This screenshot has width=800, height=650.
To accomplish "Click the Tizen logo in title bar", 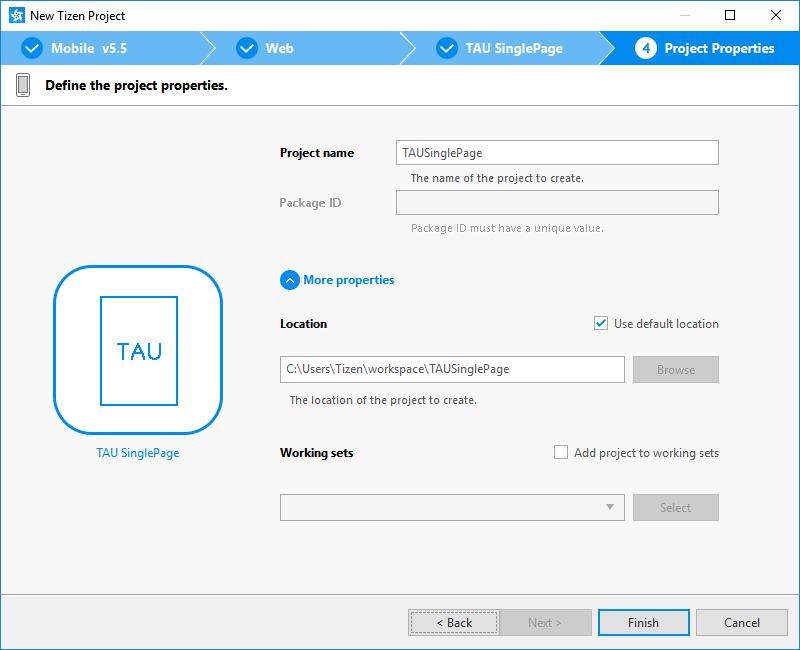I will click(x=16, y=16).
